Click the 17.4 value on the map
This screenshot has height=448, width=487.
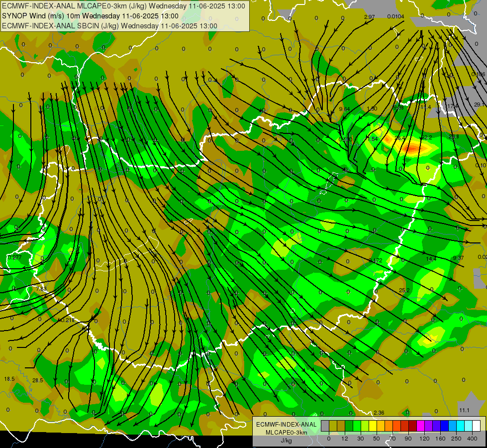click(453, 106)
